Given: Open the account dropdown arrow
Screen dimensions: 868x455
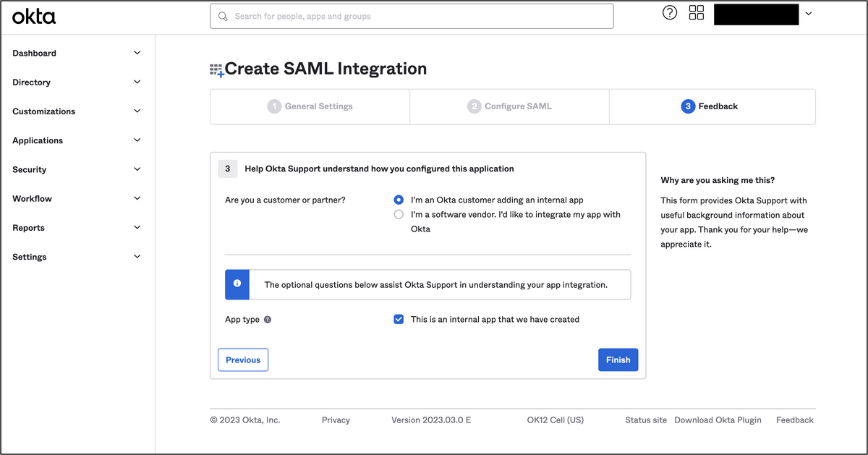Looking at the screenshot, I should (x=808, y=14).
